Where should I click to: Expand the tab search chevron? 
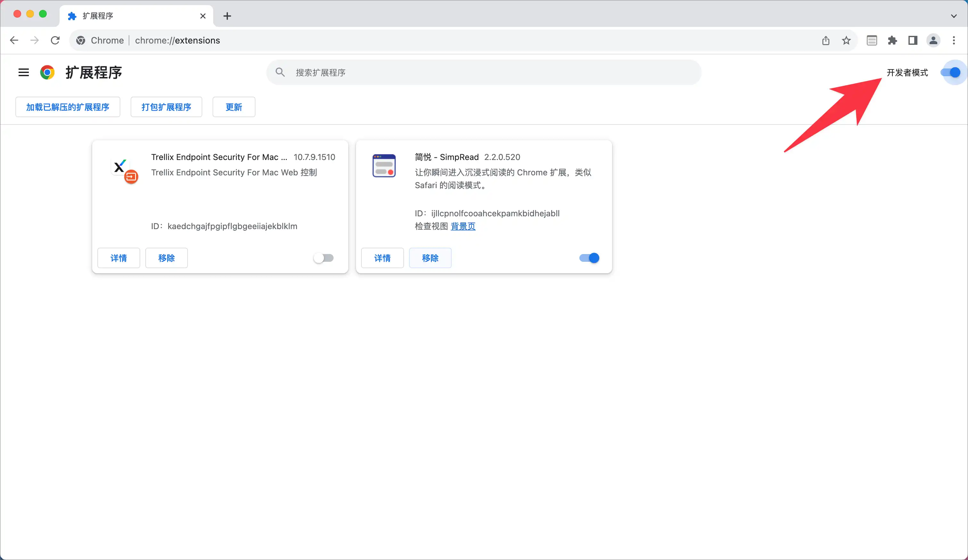(954, 16)
